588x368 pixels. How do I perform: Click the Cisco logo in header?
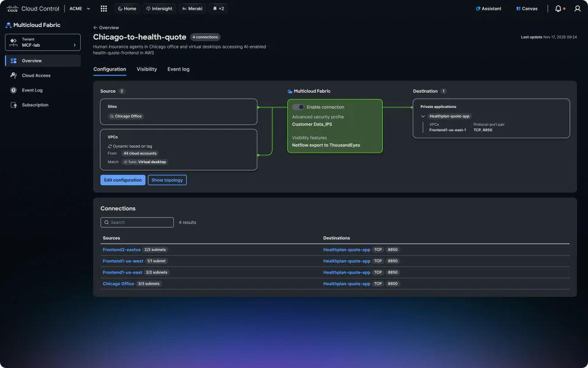point(12,9)
